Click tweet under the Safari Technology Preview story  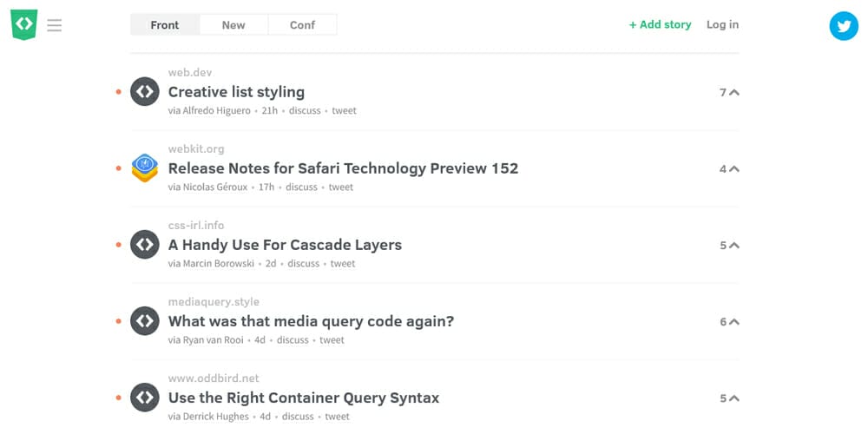pyautogui.click(x=341, y=187)
